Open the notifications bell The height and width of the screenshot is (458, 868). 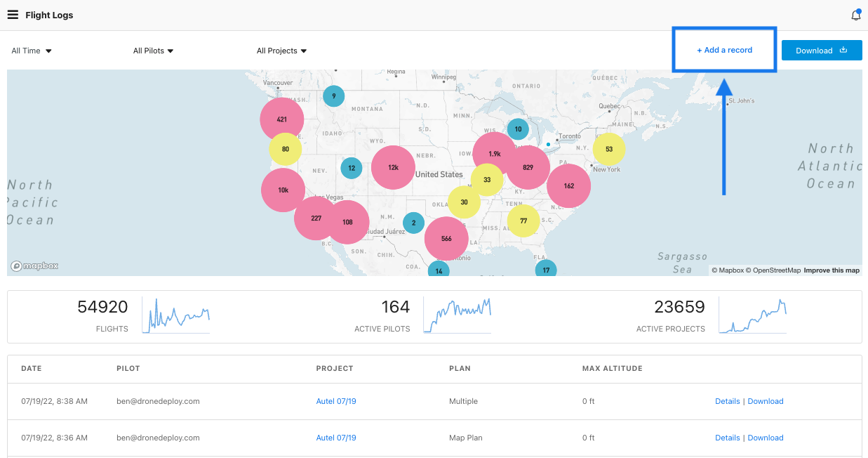click(855, 15)
